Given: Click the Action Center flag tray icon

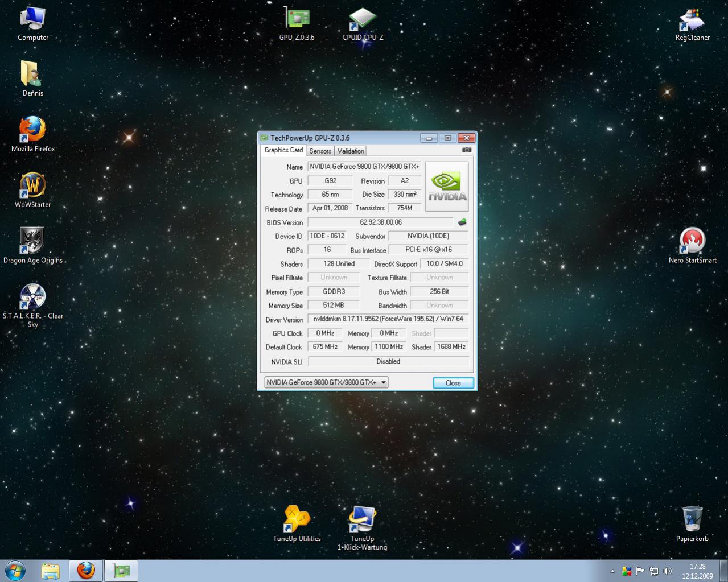Looking at the screenshot, I should click(640, 571).
